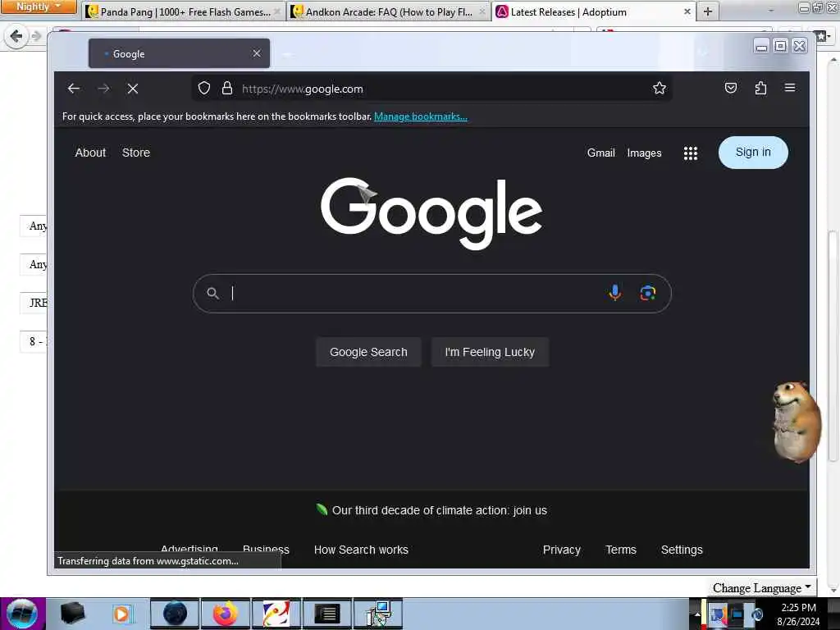The height and width of the screenshot is (630, 840).
Task: Start voice search with the microphone icon
Action: click(615, 293)
